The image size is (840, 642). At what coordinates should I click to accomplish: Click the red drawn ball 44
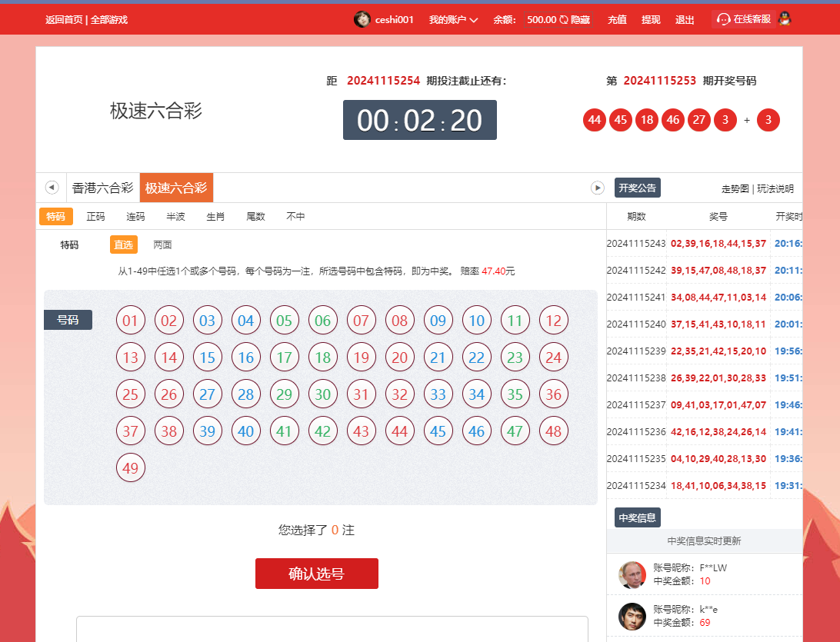[594, 120]
